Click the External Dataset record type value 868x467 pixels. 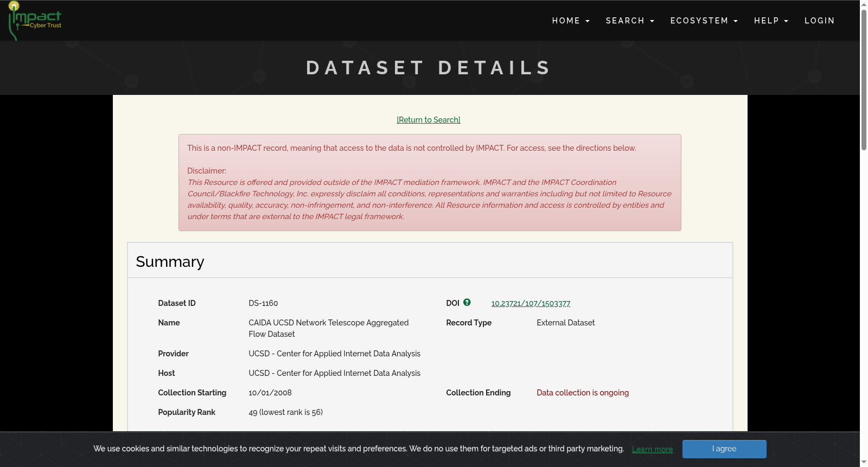(565, 323)
